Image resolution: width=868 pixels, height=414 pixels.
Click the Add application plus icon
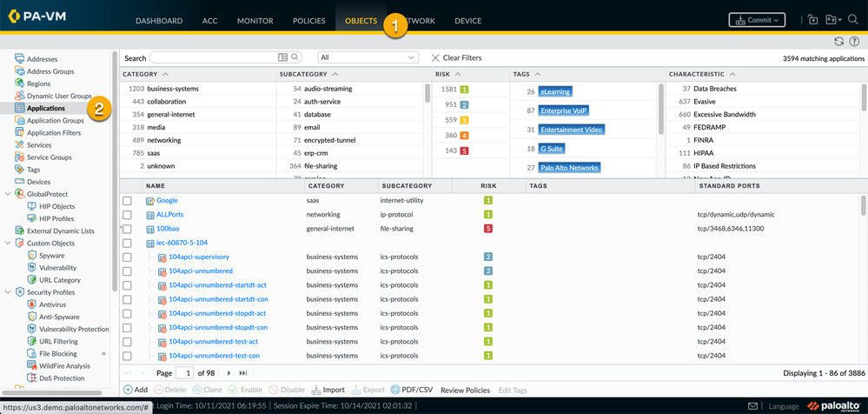(129, 390)
